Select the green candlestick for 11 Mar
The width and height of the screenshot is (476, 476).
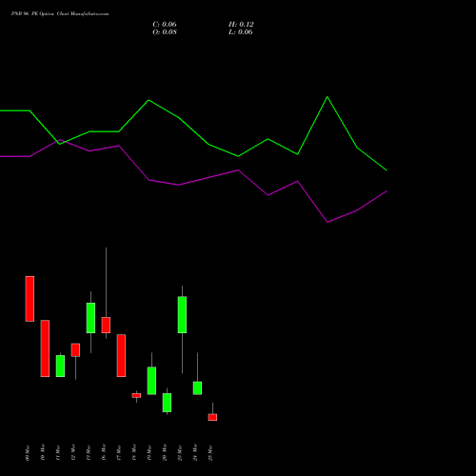click(60, 366)
